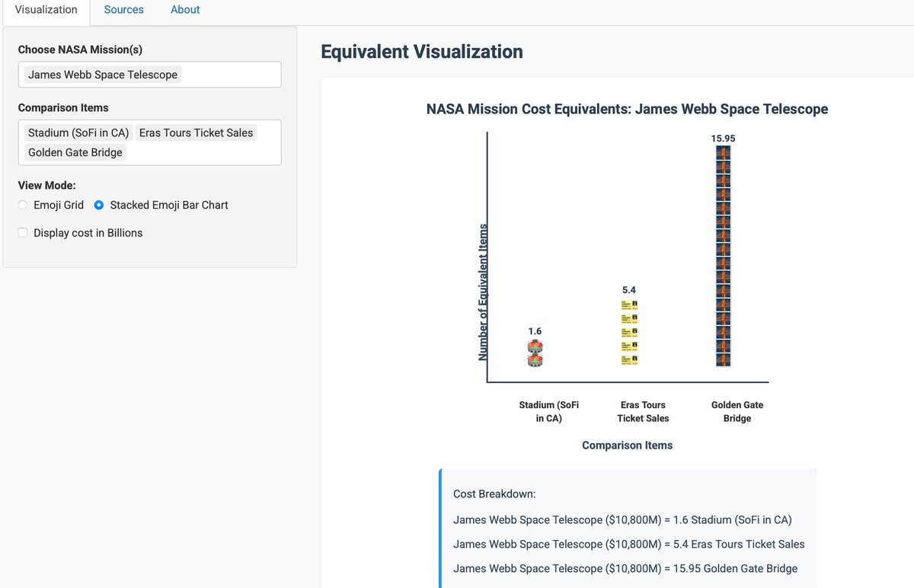Viewport: 914px width, 588px height.
Task: Click the 15.95 value above bridge bar
Action: (723, 138)
